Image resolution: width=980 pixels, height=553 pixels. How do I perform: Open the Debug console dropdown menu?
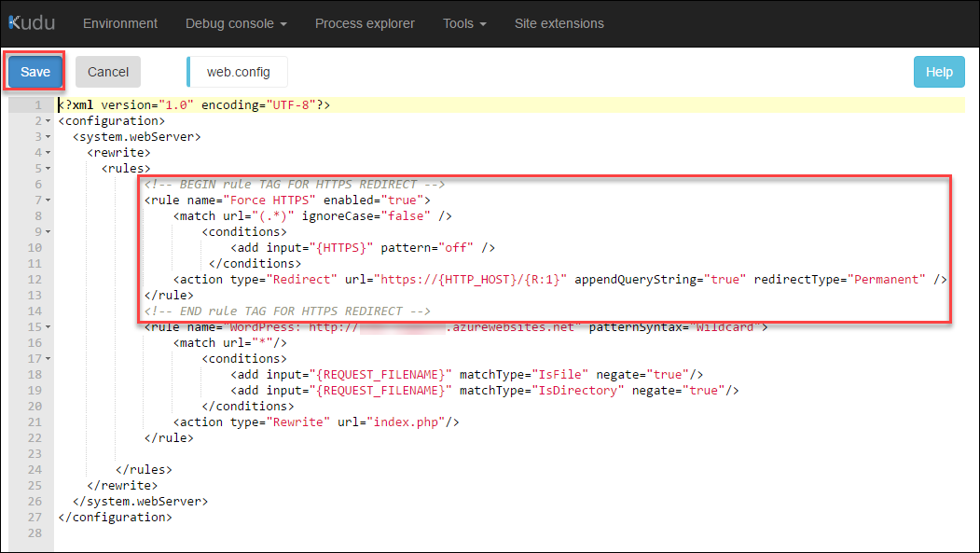coord(236,23)
